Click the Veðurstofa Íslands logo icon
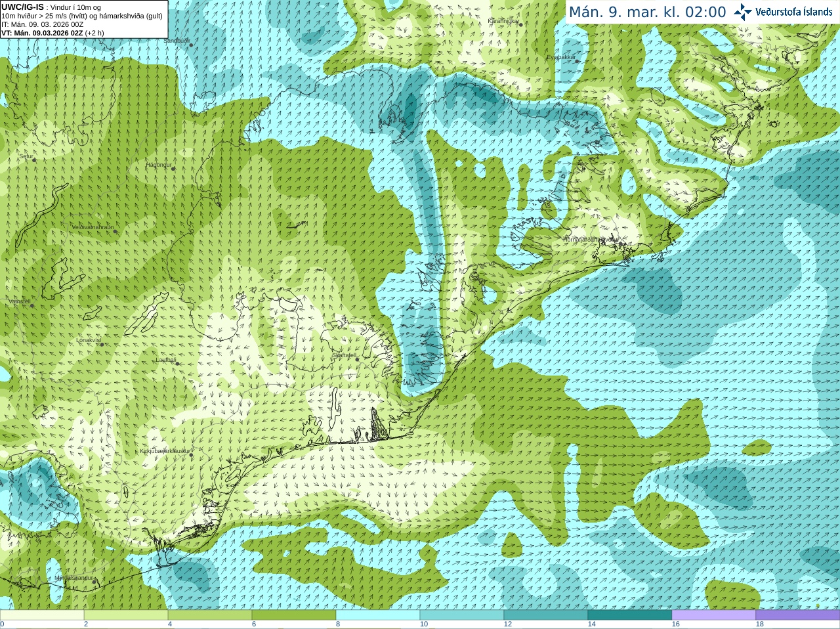This screenshot has width=840, height=629. [x=743, y=12]
